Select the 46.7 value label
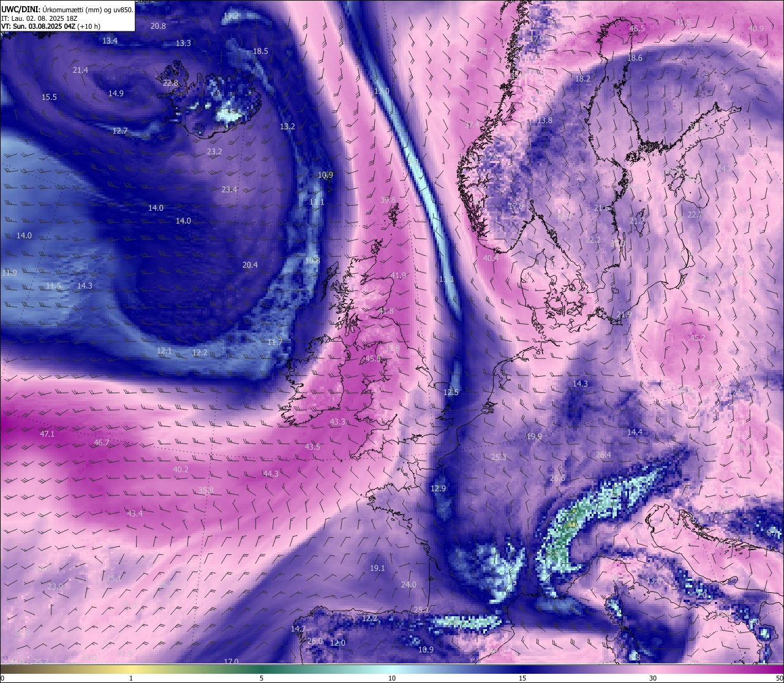This screenshot has width=784, height=683. click(102, 442)
